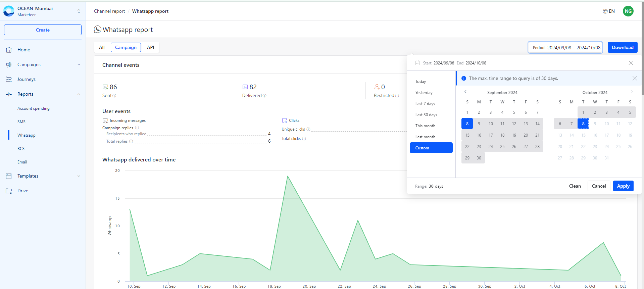Choose Last 30 days preset
The height and width of the screenshot is (289, 644).
click(x=431, y=115)
